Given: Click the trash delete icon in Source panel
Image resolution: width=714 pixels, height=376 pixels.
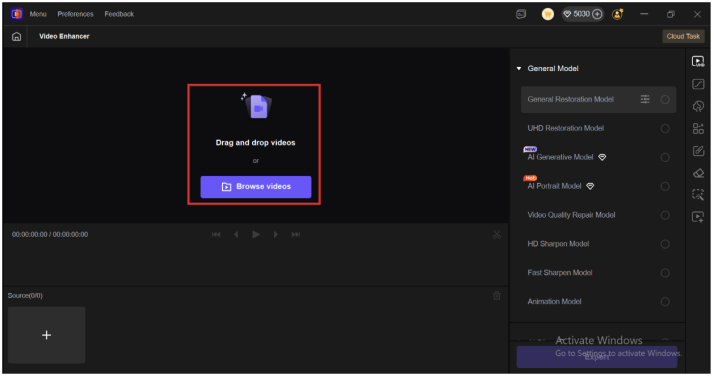Looking at the screenshot, I should (497, 296).
